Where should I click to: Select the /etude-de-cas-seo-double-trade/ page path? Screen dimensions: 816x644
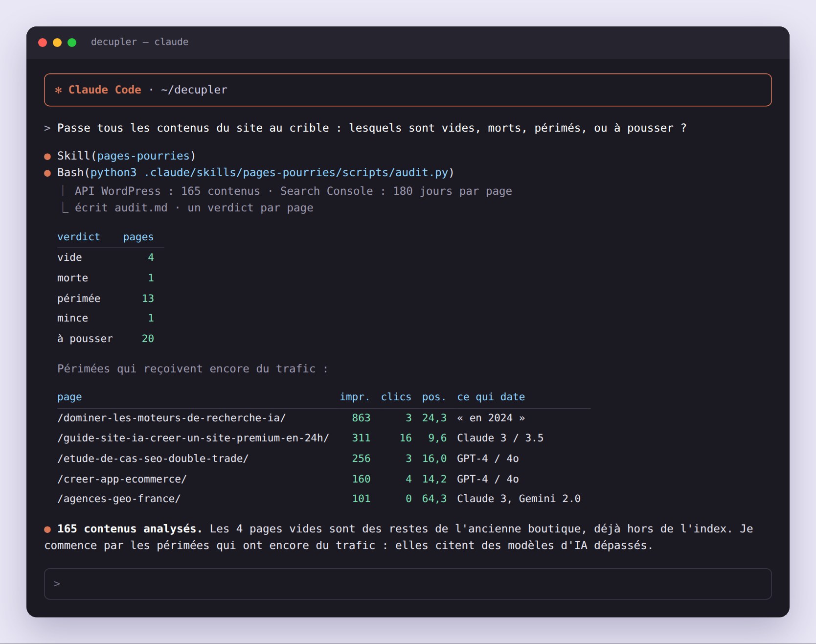(x=153, y=459)
